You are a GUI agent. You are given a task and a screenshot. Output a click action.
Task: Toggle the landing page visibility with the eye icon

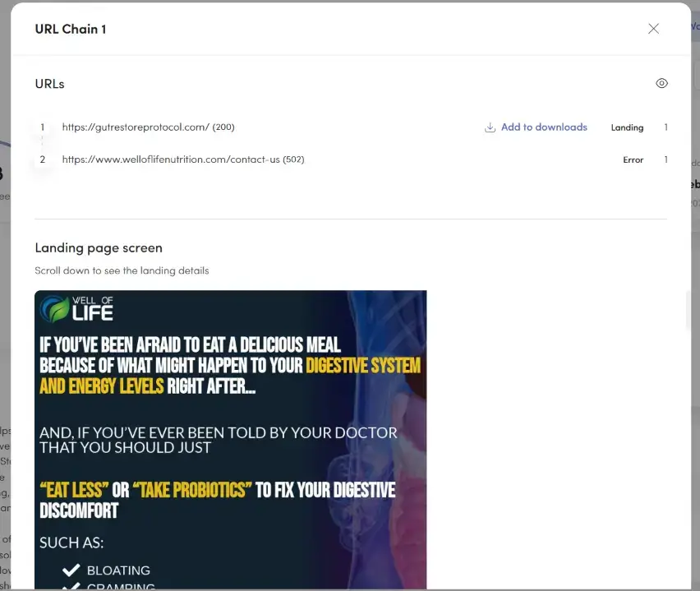[x=662, y=83]
